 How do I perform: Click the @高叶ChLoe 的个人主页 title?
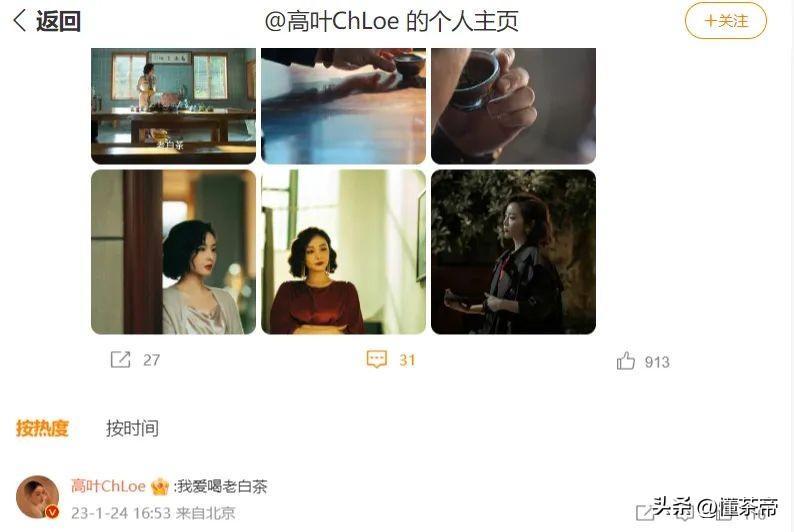coord(391,21)
